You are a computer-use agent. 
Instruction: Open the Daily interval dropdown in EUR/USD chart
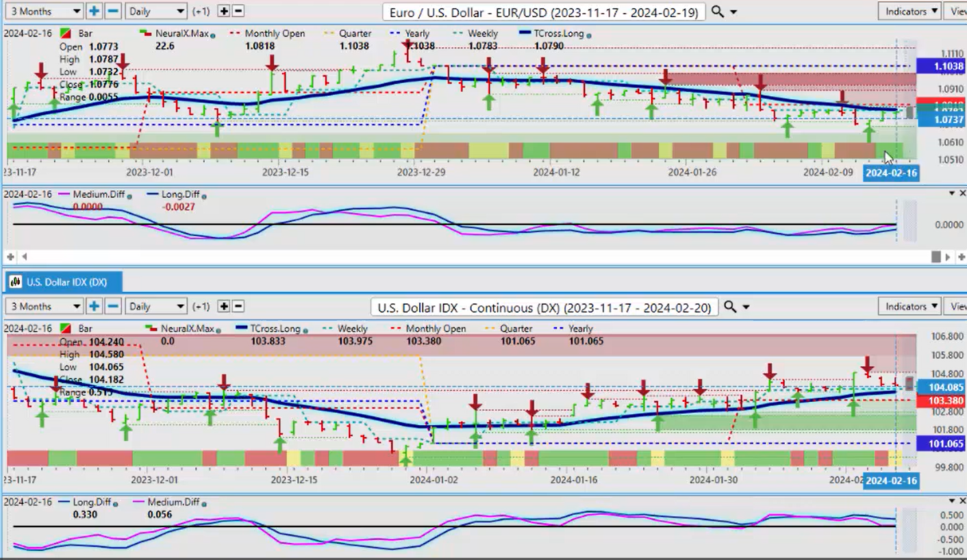pyautogui.click(x=156, y=11)
